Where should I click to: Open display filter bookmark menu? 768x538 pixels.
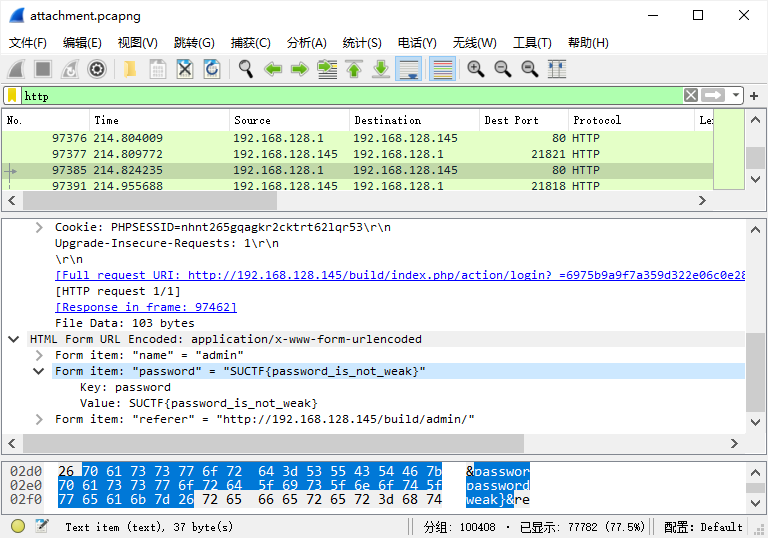coord(11,96)
